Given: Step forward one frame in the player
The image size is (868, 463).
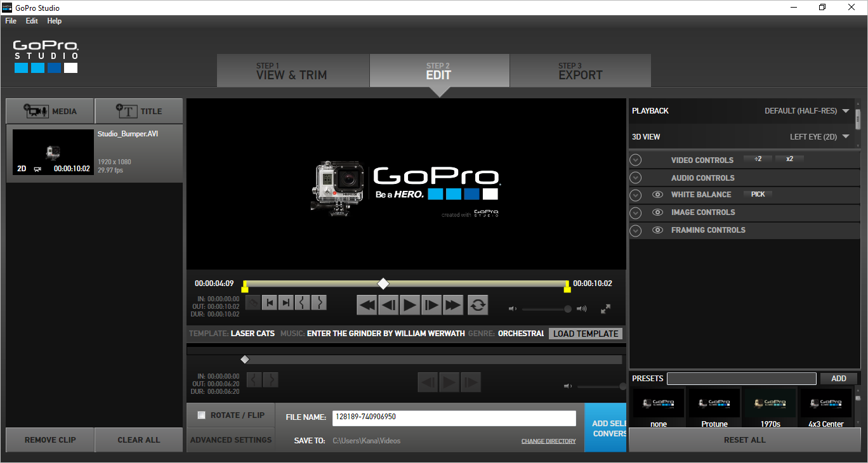Looking at the screenshot, I should 431,305.
